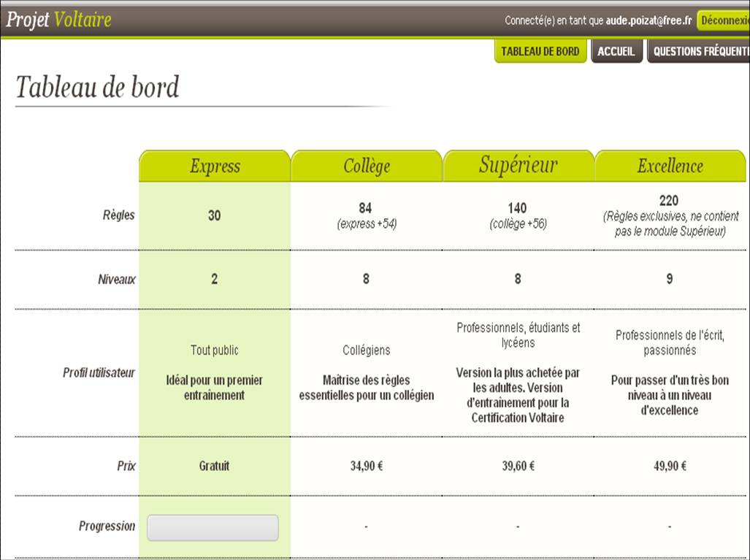Click 'Pour passer d'un très bon niveau' description
The image size is (750, 560).
(x=670, y=396)
